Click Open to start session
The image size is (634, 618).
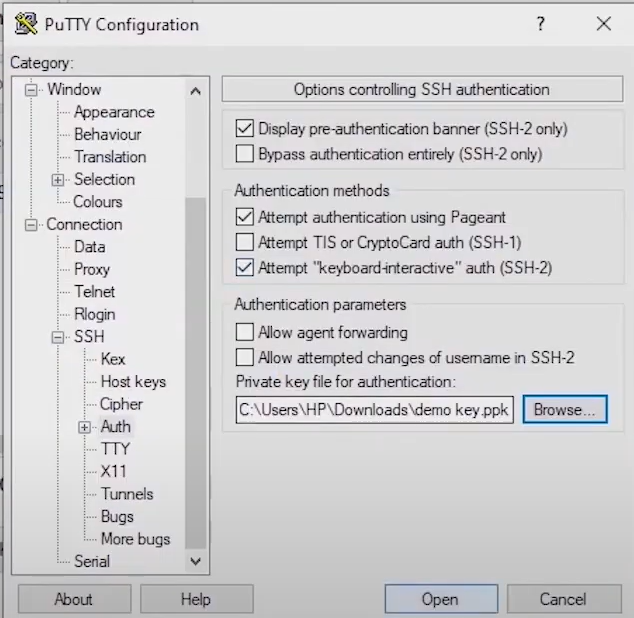[x=441, y=599]
